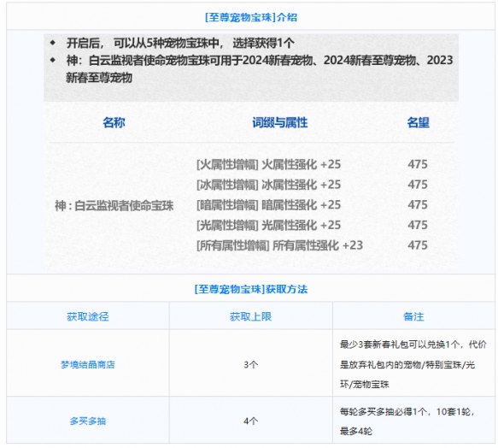Screen dimensions: 498x448
Task: Click the note 每轮多买多抽必得1个
Action: 407,421
